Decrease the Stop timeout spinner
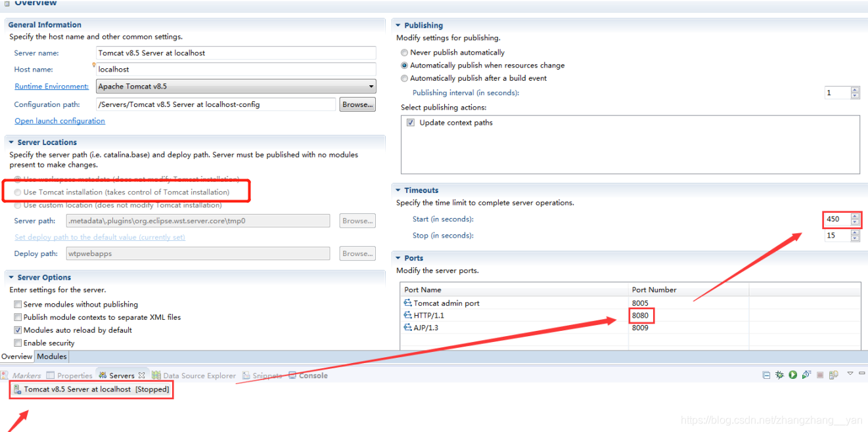Screen dimensions: 868x432 [854, 238]
